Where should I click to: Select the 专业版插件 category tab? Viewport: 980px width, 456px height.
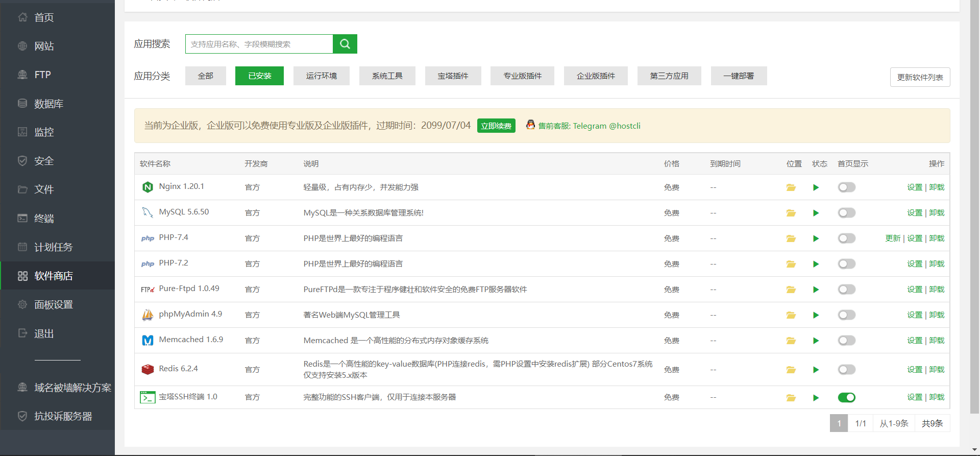coord(522,76)
